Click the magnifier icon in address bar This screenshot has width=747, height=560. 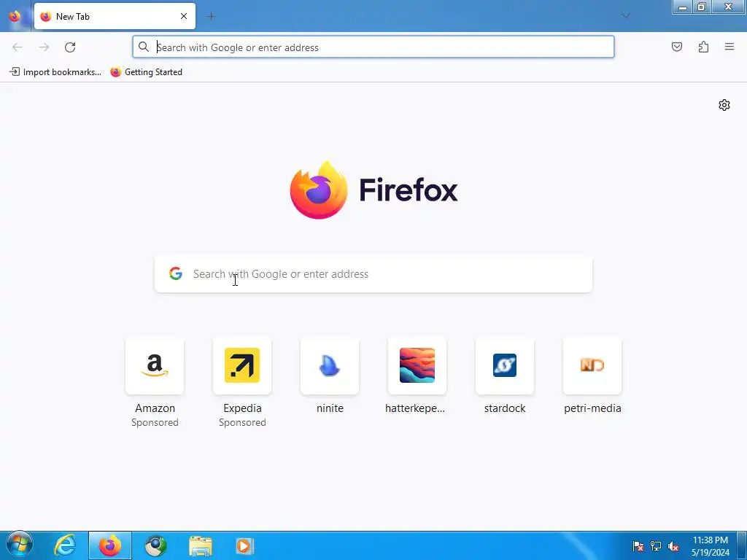coord(144,47)
